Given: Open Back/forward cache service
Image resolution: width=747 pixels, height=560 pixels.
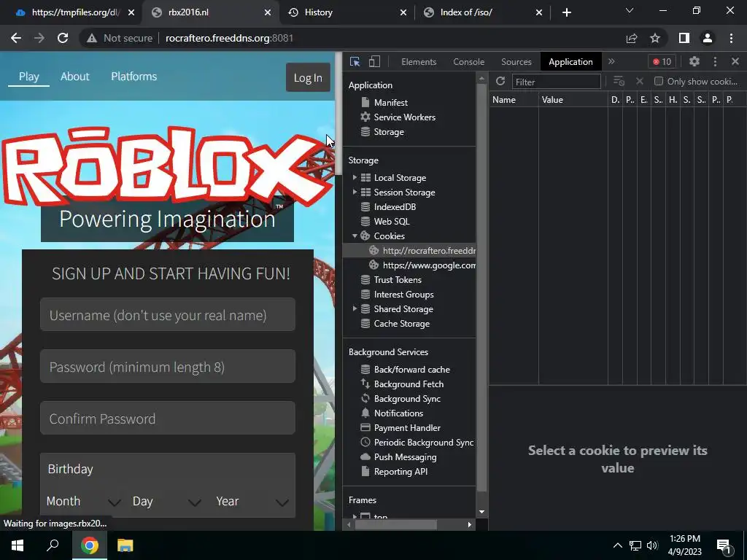Looking at the screenshot, I should click(411, 370).
